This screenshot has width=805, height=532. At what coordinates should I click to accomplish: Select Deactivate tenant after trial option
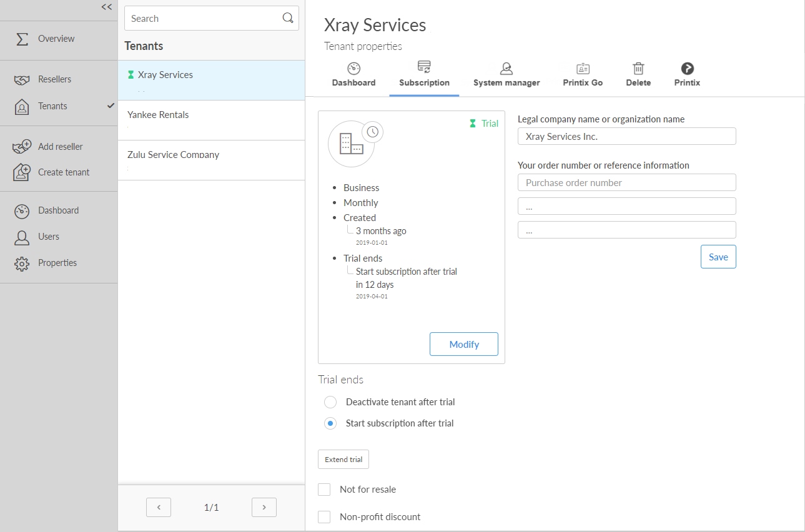click(x=330, y=402)
